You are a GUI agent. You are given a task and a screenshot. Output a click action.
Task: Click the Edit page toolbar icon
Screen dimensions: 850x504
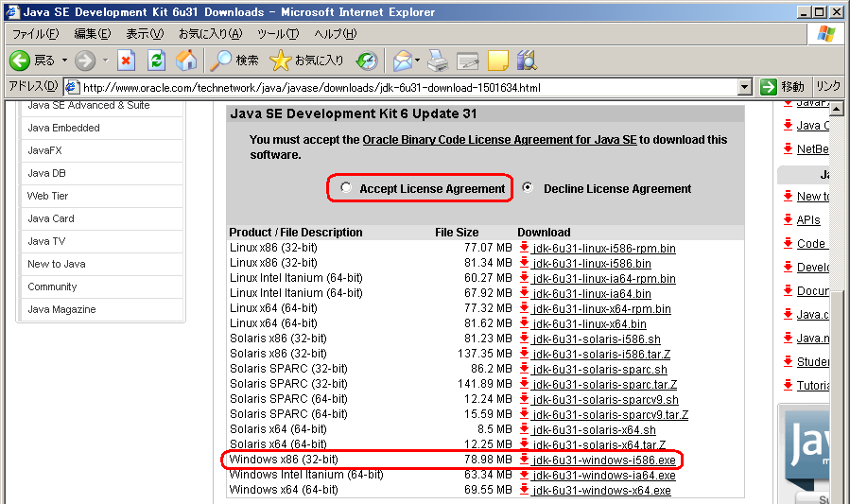(x=467, y=61)
